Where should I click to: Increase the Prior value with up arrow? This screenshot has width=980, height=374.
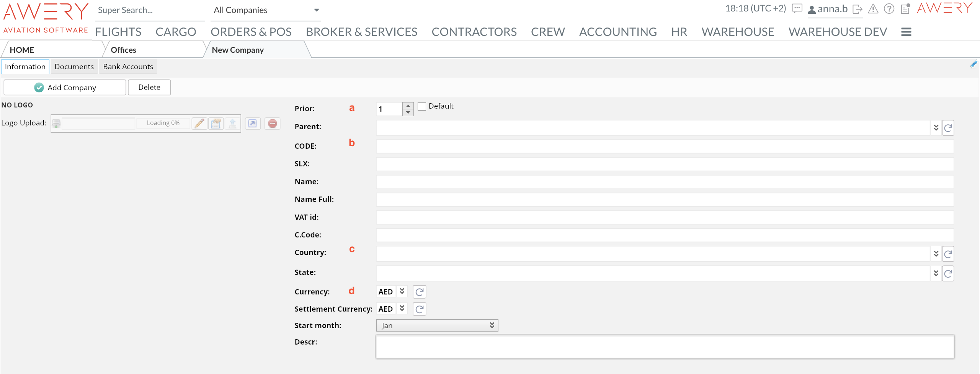pyautogui.click(x=408, y=106)
